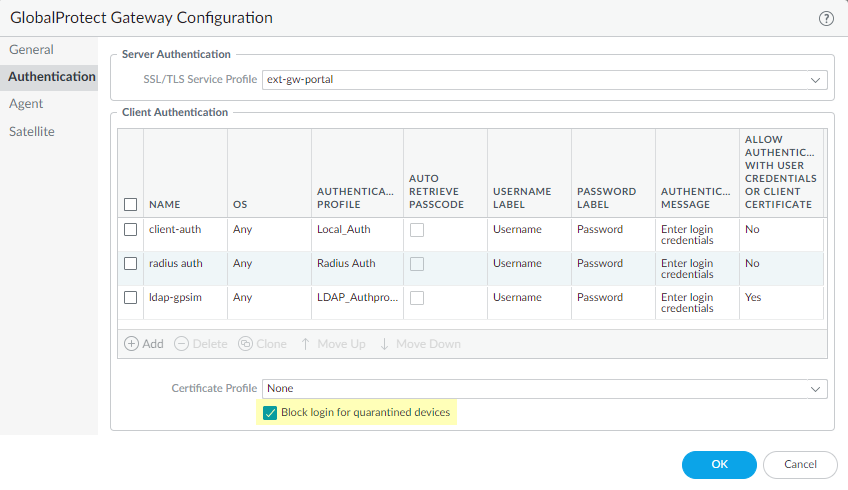This screenshot has width=848, height=490.
Task: Click the Cancel button
Action: (800, 465)
